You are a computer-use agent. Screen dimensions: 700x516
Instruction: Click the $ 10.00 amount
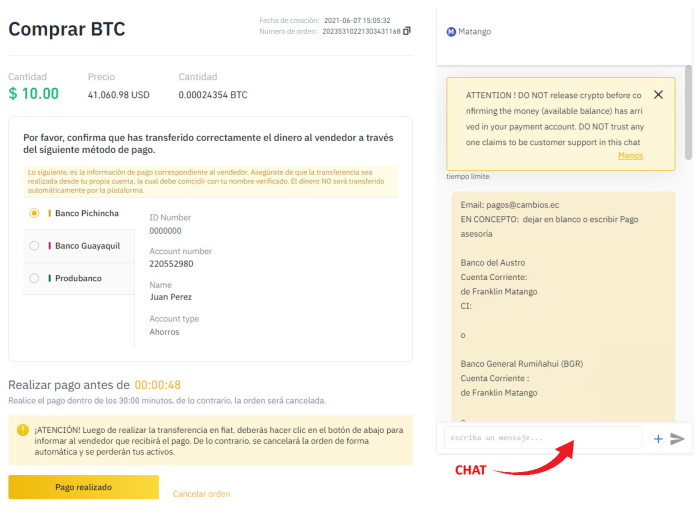[33, 94]
